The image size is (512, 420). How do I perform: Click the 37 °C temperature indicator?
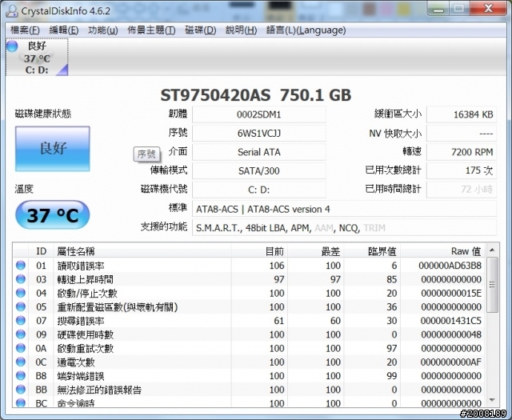pos(53,215)
